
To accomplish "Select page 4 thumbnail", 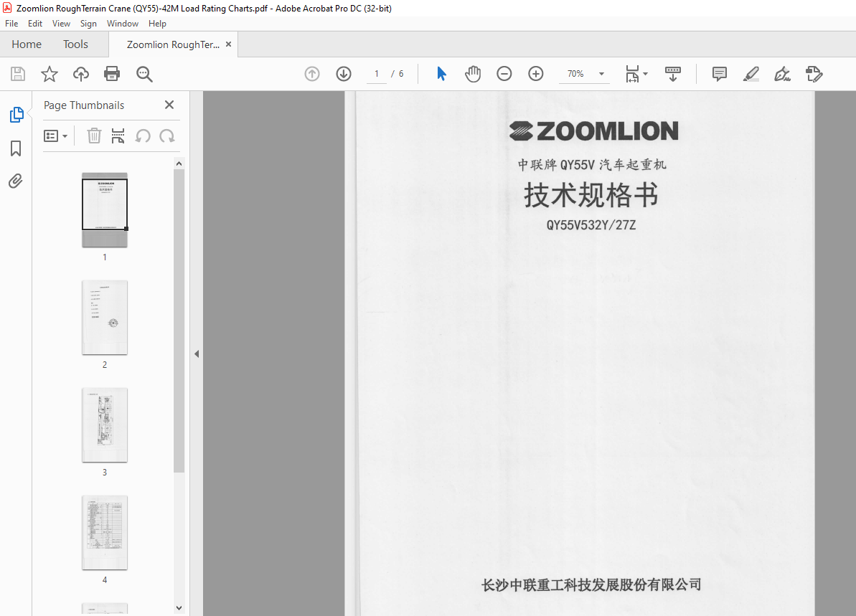I will point(105,533).
